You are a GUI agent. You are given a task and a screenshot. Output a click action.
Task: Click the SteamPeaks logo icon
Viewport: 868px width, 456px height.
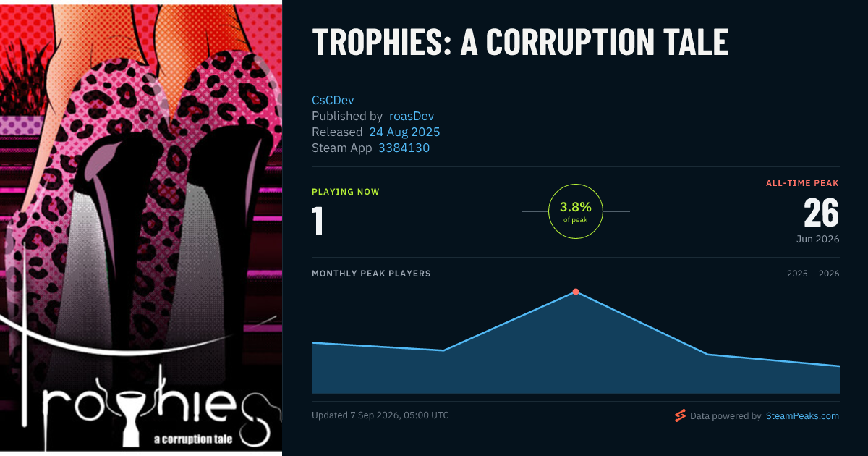680,416
